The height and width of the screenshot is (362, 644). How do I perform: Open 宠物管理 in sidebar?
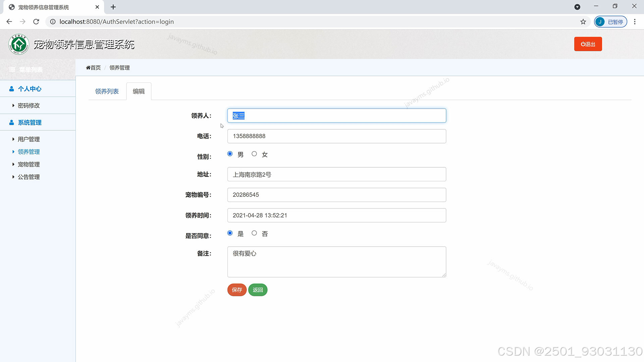pos(29,165)
